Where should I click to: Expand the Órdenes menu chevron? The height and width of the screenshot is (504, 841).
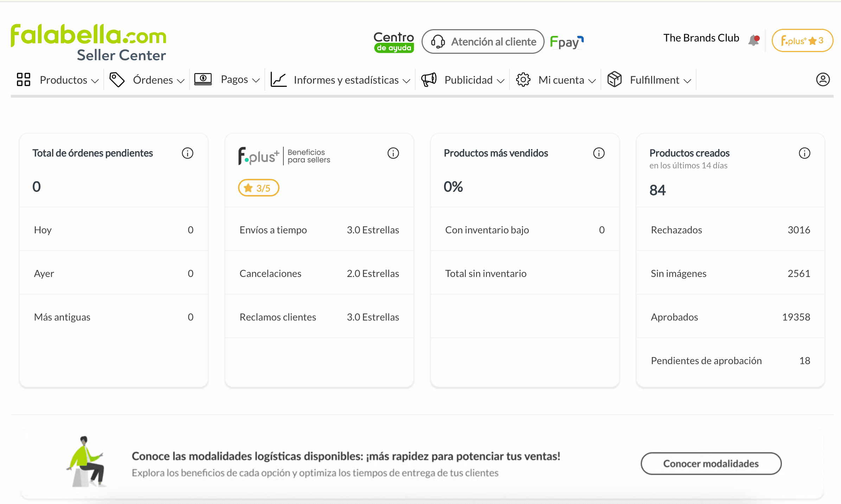click(181, 81)
